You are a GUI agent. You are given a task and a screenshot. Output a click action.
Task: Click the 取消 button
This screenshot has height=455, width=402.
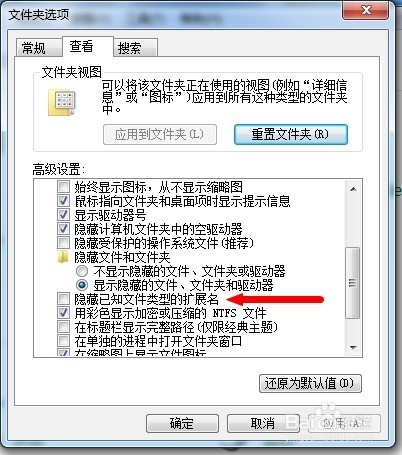click(263, 423)
